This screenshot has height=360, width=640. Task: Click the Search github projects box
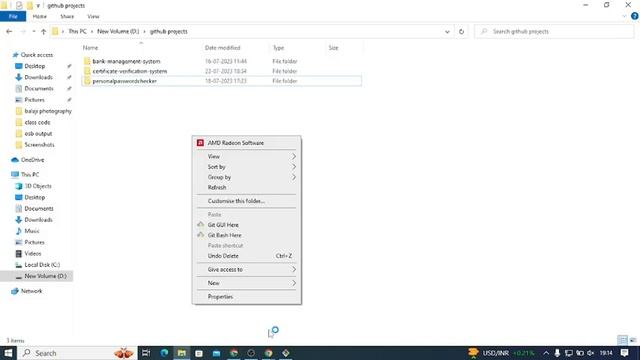(554, 31)
